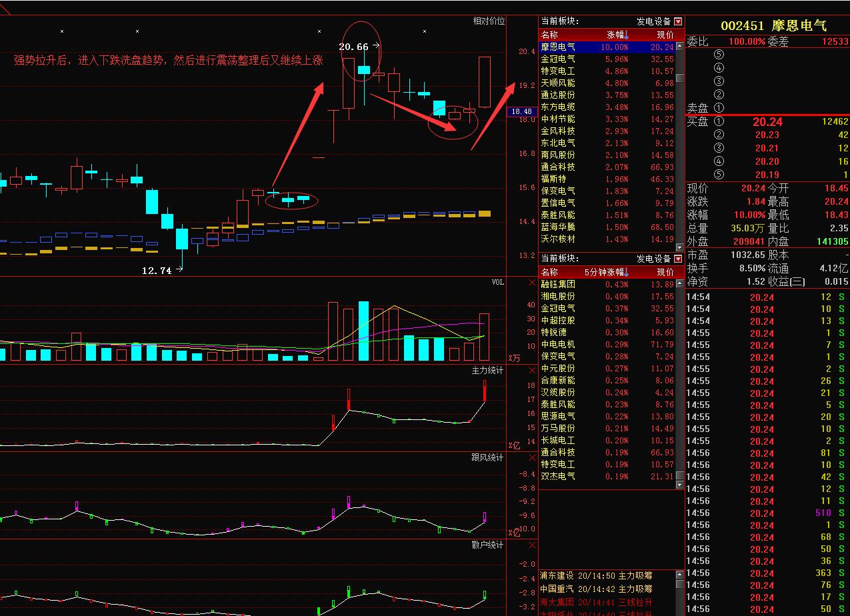Open the top 发电设备 sector dropdown

[x=679, y=21]
